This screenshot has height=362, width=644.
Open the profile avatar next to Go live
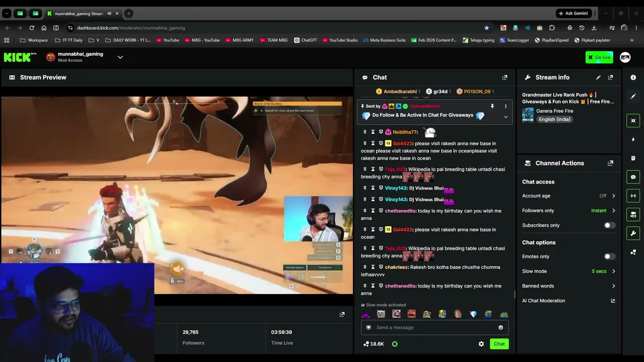click(625, 57)
